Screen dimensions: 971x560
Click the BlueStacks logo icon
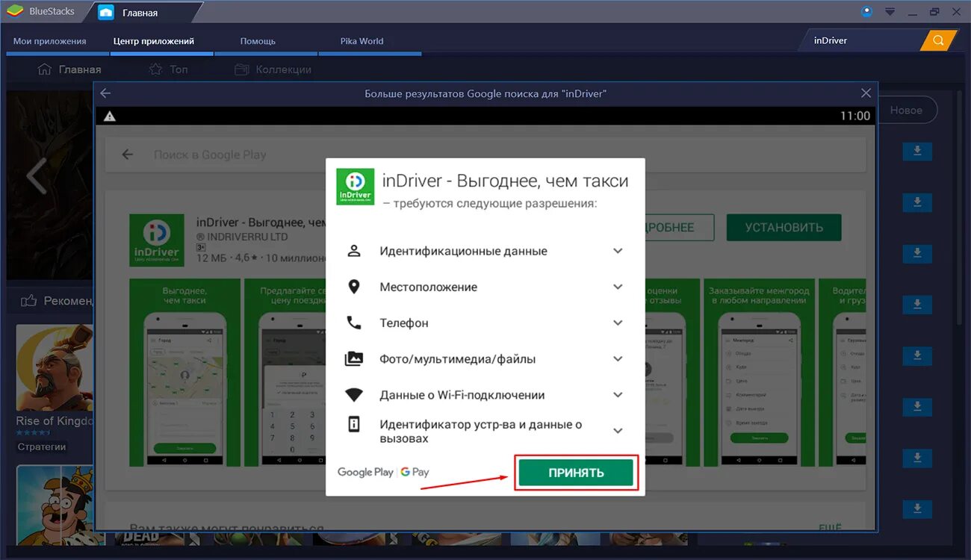tap(14, 11)
